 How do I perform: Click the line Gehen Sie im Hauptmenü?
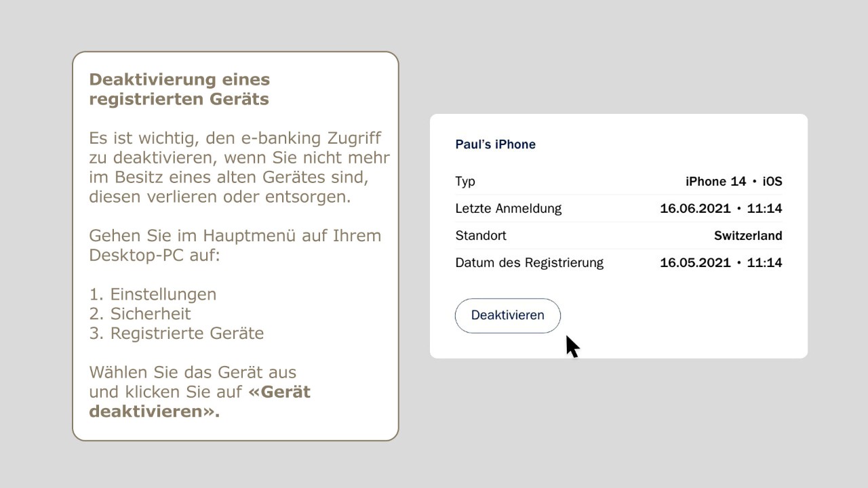pos(235,236)
